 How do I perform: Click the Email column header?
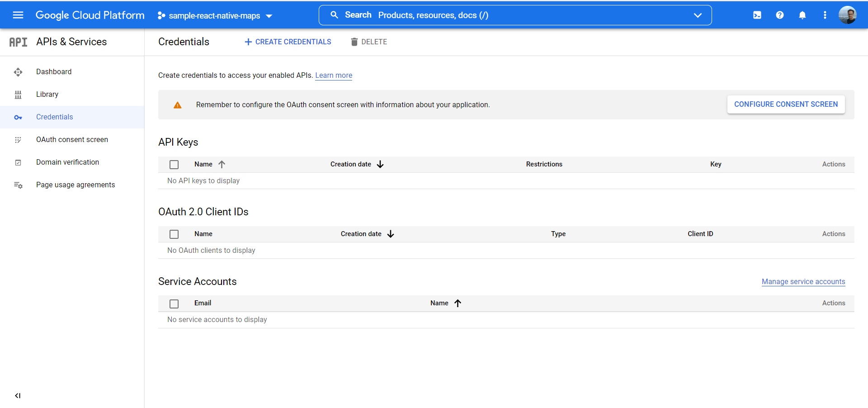pyautogui.click(x=203, y=303)
